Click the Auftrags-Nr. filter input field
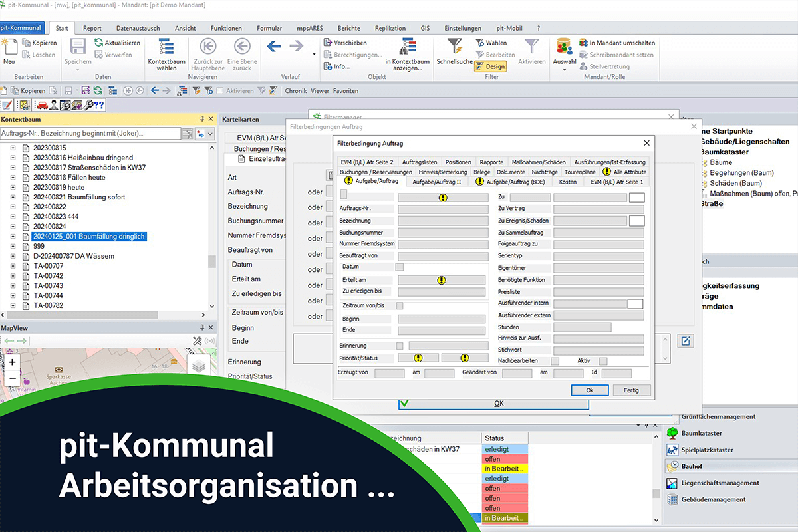This screenshot has height=532, width=798. (442, 209)
